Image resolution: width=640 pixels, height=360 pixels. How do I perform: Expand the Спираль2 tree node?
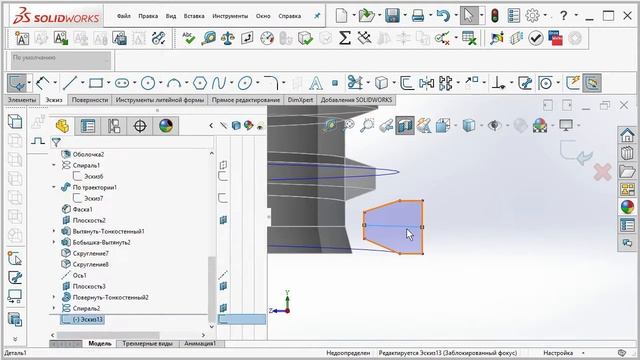(54, 308)
